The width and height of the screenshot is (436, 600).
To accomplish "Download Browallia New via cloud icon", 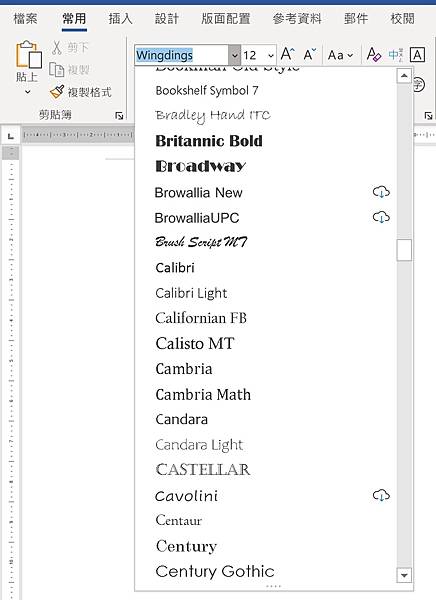I will coord(381,192).
